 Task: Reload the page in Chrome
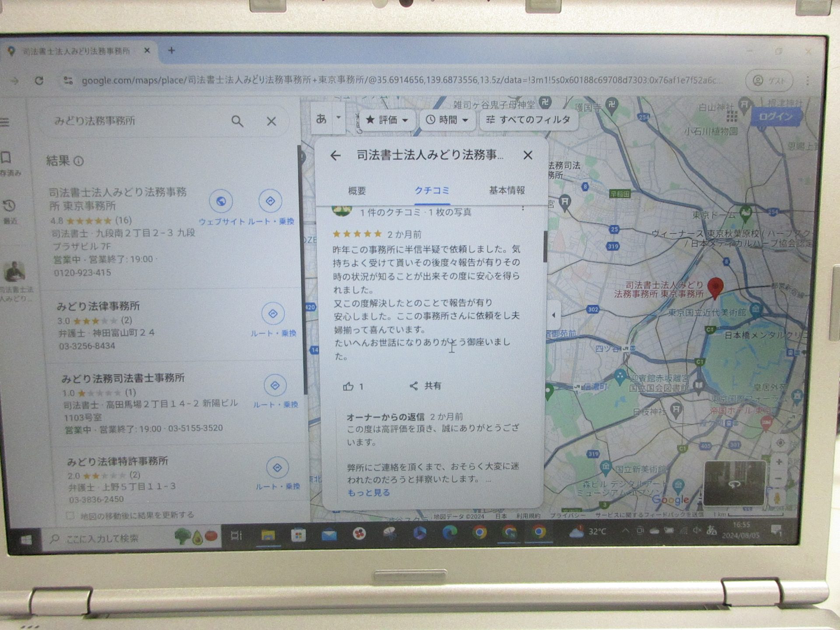coord(39,80)
